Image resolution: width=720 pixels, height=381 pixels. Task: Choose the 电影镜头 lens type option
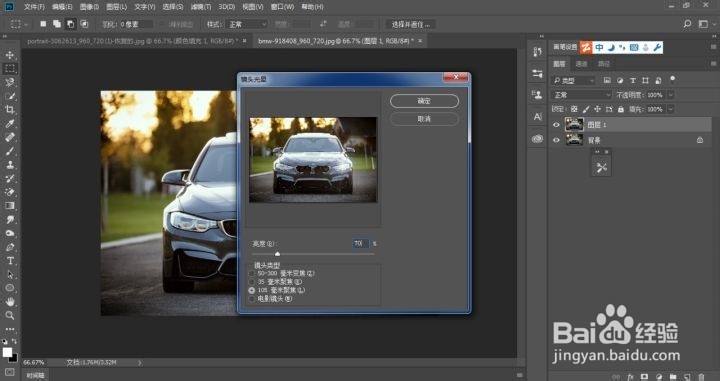coord(252,299)
